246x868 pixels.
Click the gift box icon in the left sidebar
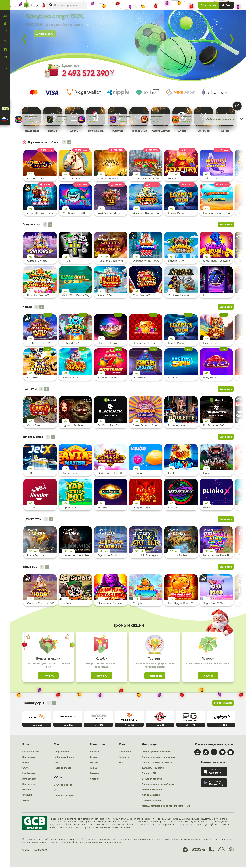5,42
